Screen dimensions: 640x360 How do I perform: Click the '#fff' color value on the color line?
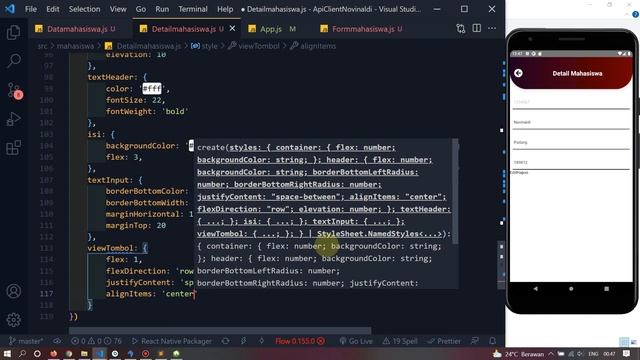(x=152, y=89)
